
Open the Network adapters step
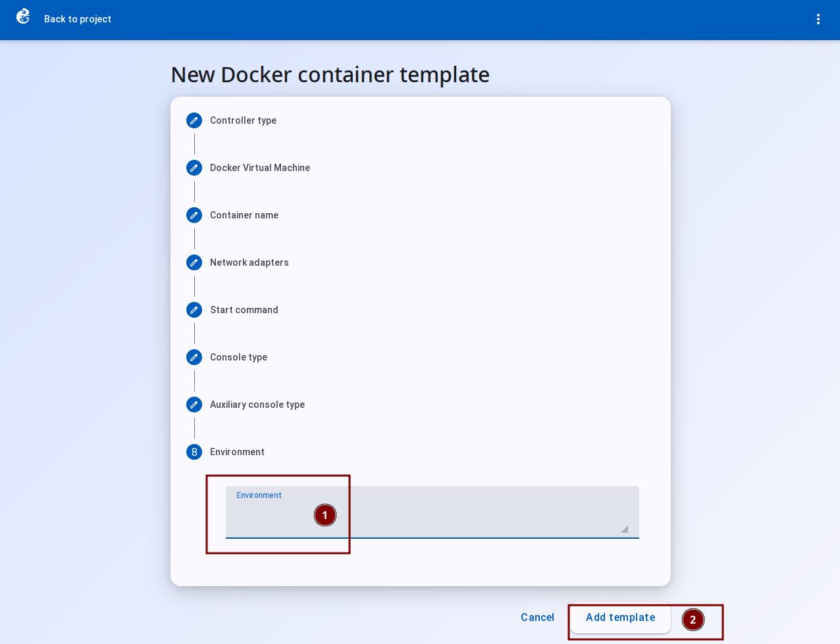pyautogui.click(x=249, y=262)
